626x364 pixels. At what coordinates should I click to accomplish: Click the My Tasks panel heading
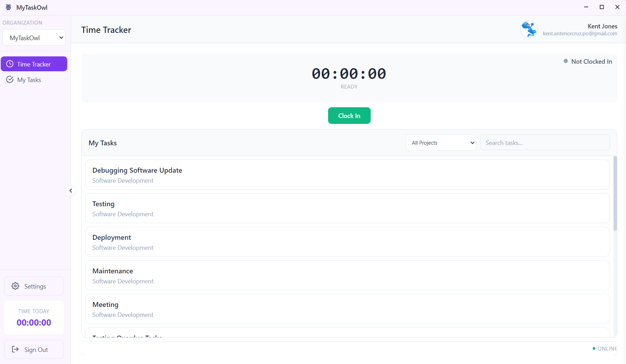pyautogui.click(x=103, y=143)
